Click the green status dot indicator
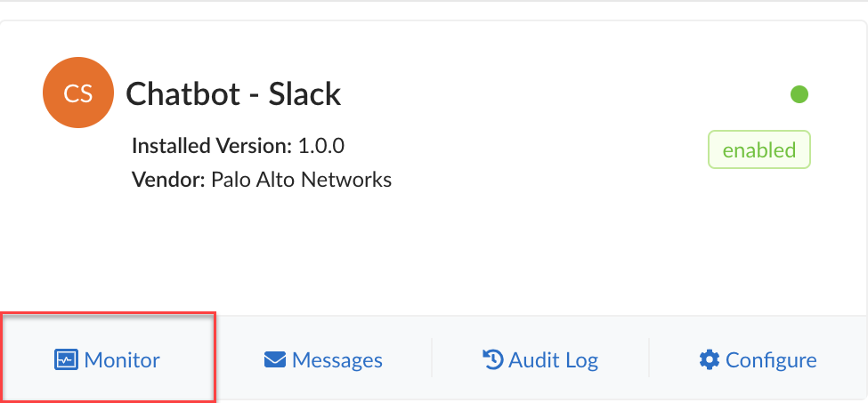 tap(799, 93)
